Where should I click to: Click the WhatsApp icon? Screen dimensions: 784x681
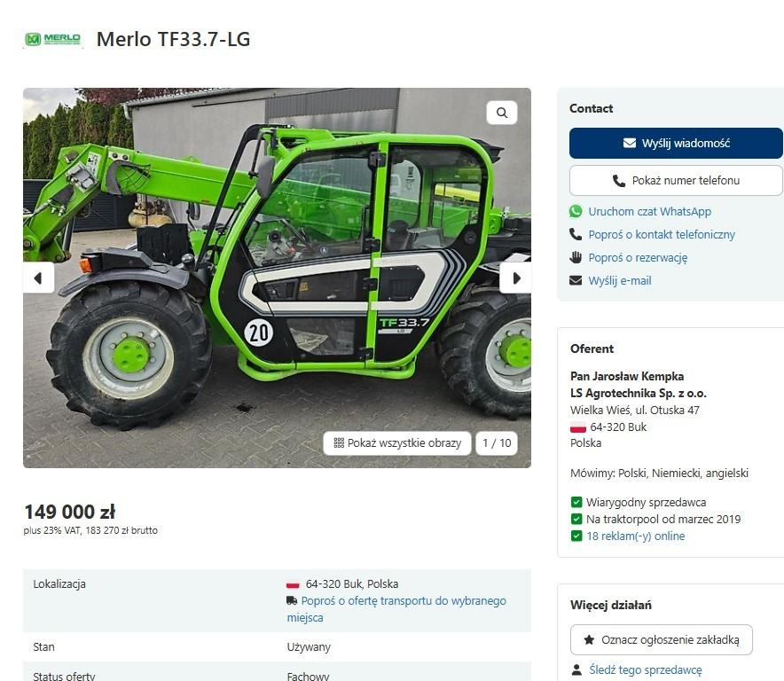[x=576, y=212]
